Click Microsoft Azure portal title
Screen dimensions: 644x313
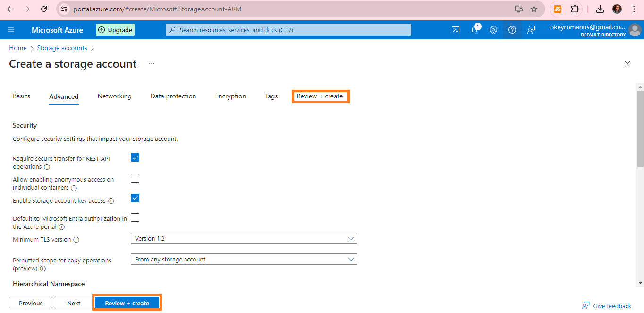point(57,30)
